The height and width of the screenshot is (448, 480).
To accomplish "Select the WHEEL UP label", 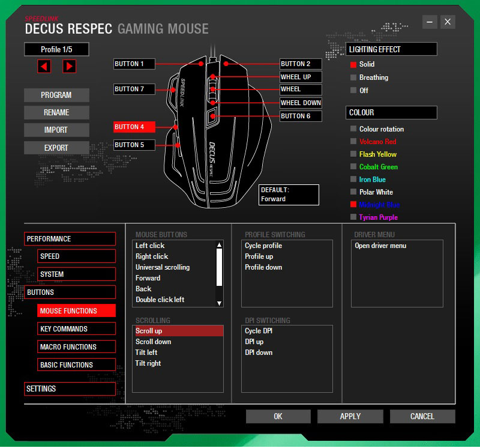I will pyautogui.click(x=301, y=77).
